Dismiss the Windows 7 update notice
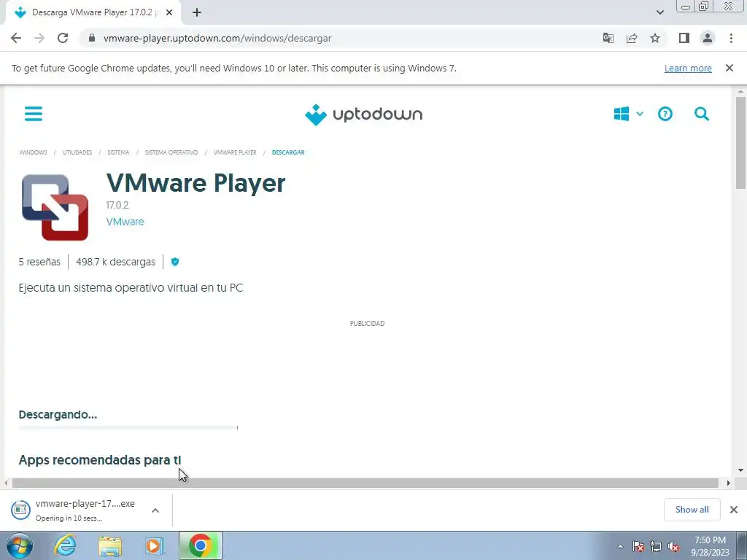The image size is (747, 560). click(x=729, y=68)
